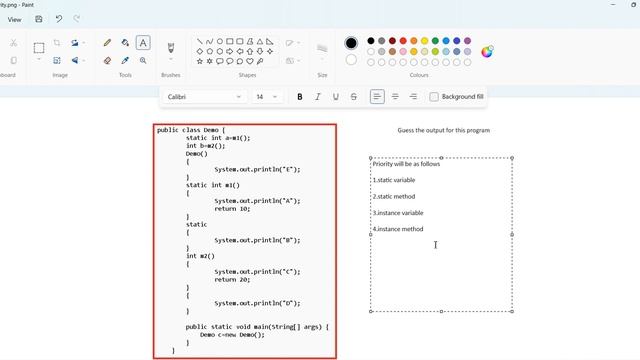640x360 pixels.
Task: Select Colour 1 black foreground swatch
Action: tap(351, 43)
